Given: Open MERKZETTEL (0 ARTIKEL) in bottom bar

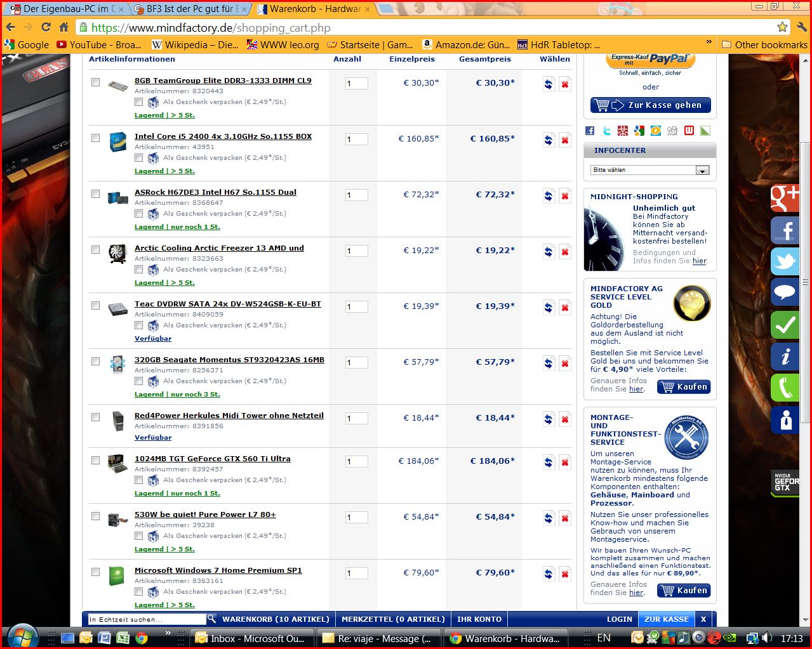Looking at the screenshot, I should 393,619.
